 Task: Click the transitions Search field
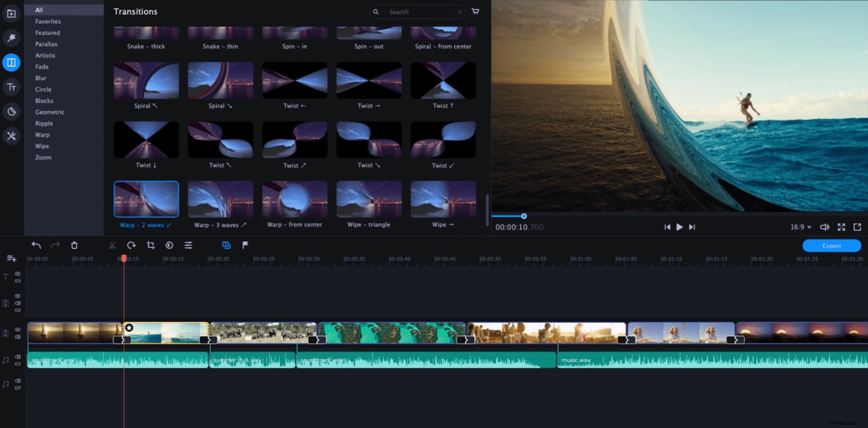(417, 11)
